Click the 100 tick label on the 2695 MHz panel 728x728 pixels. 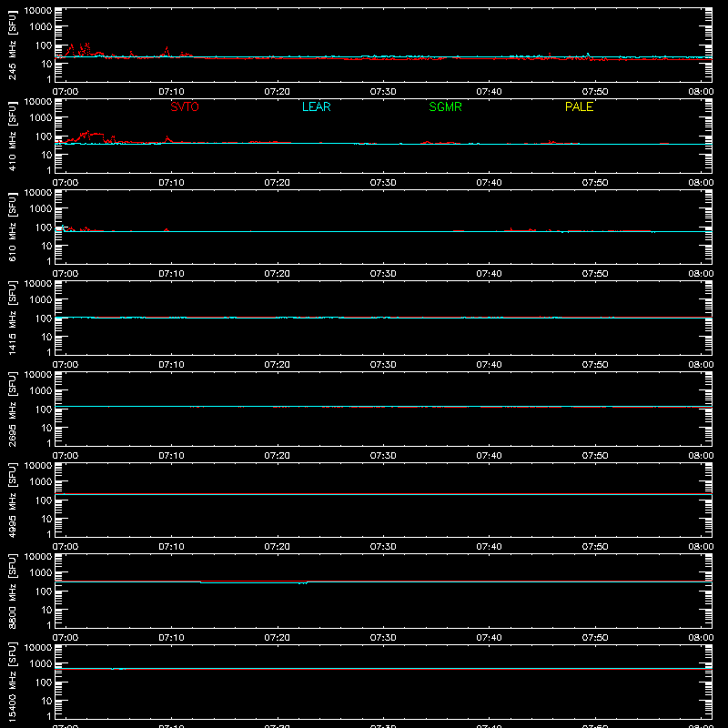coord(44,409)
